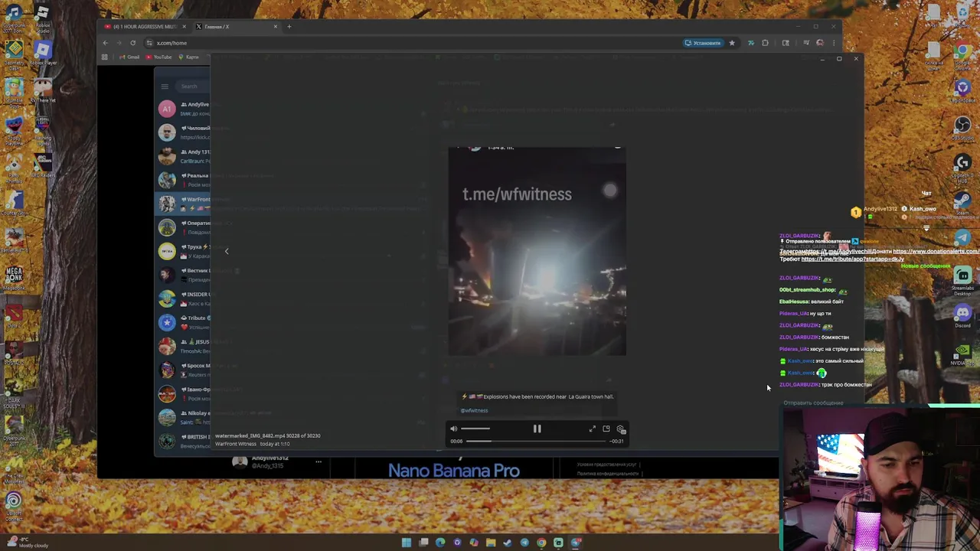The image size is (980, 551).
Task: Pause the playing Telegram video
Action: [x=537, y=429]
